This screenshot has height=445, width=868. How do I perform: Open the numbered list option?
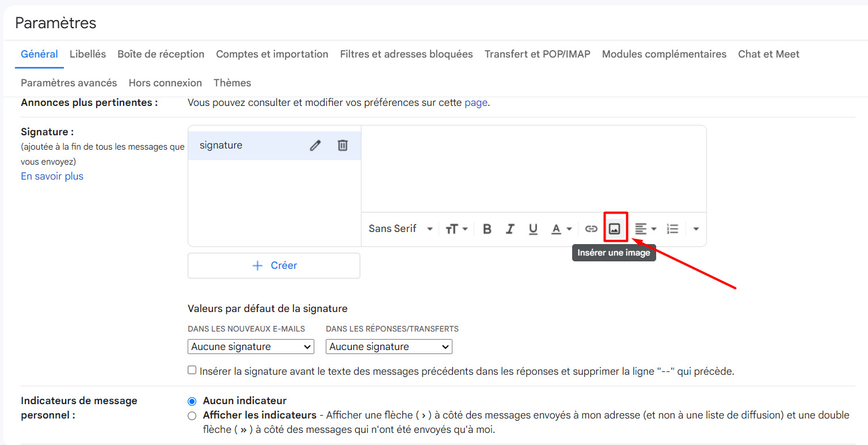point(672,229)
